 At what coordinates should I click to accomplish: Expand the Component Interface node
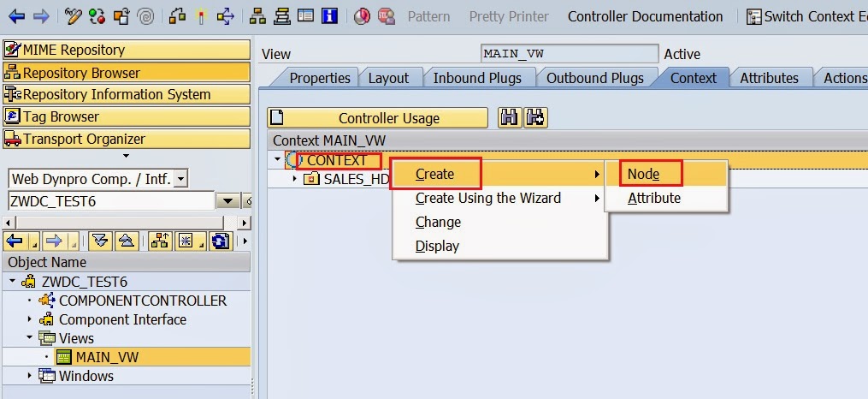click(30, 319)
